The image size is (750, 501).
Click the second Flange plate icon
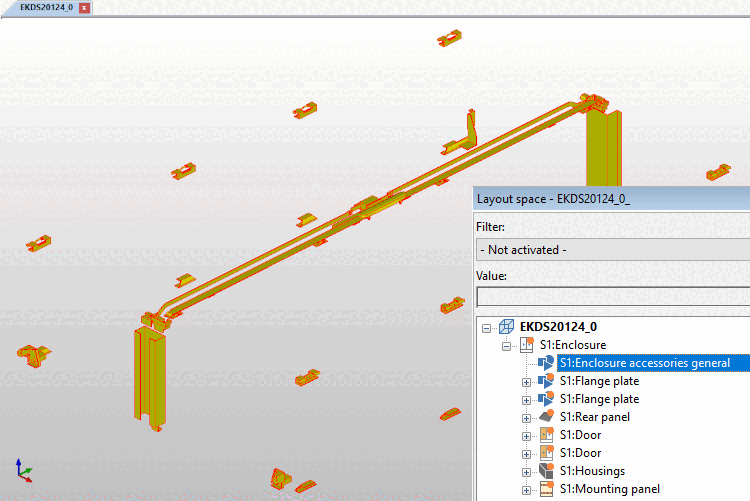pos(546,399)
